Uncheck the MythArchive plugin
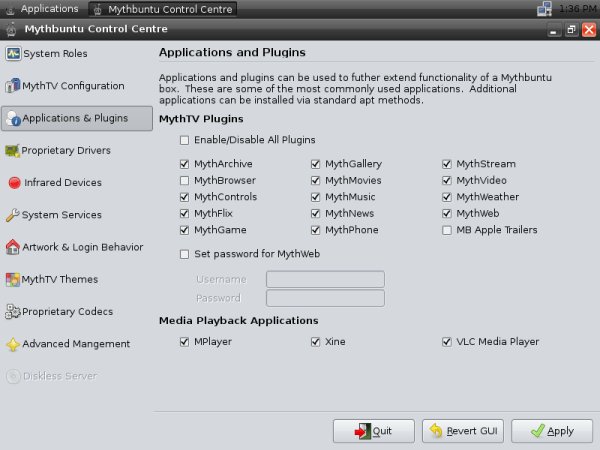 pos(184,164)
